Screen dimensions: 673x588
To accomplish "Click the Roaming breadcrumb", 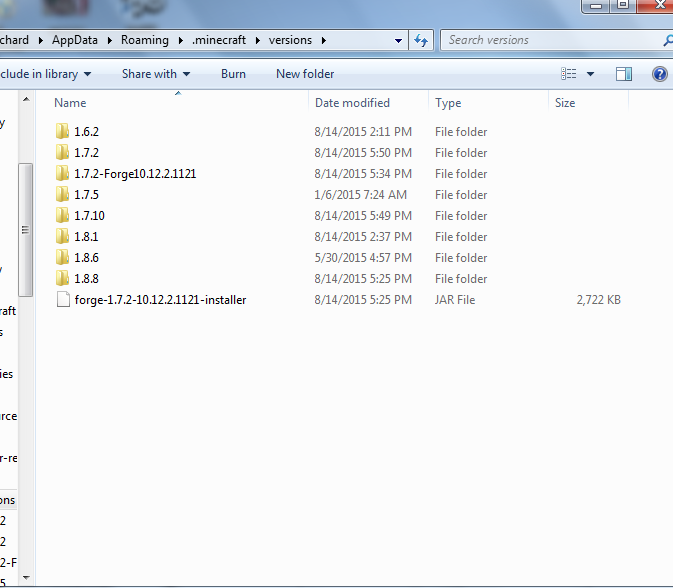I will point(145,40).
